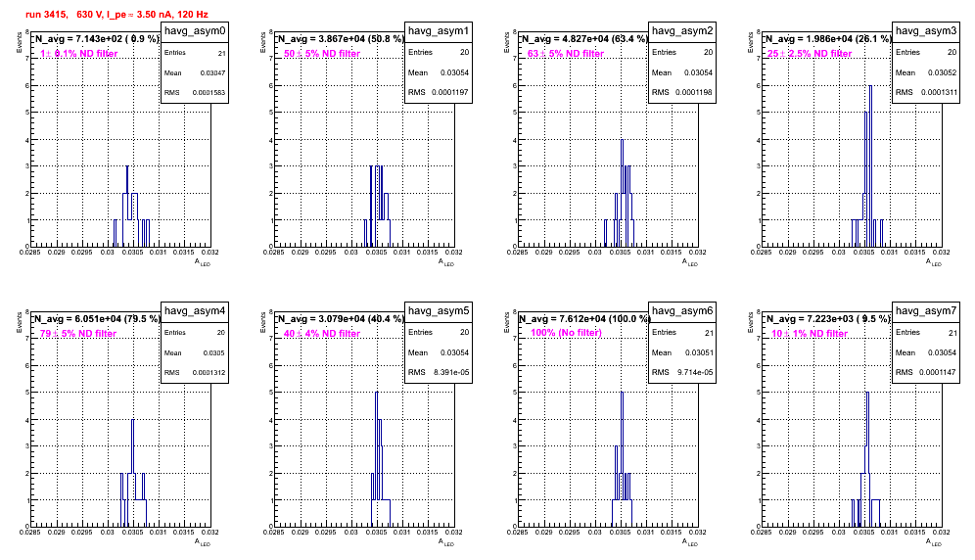Select the red run 3415 title text
Screen dimensions: 975x560
116,15
